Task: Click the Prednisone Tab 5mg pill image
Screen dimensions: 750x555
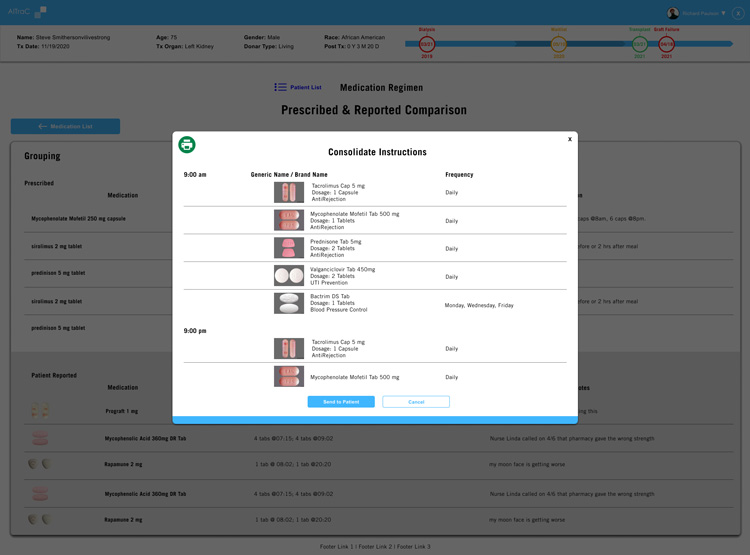Action: click(x=289, y=248)
